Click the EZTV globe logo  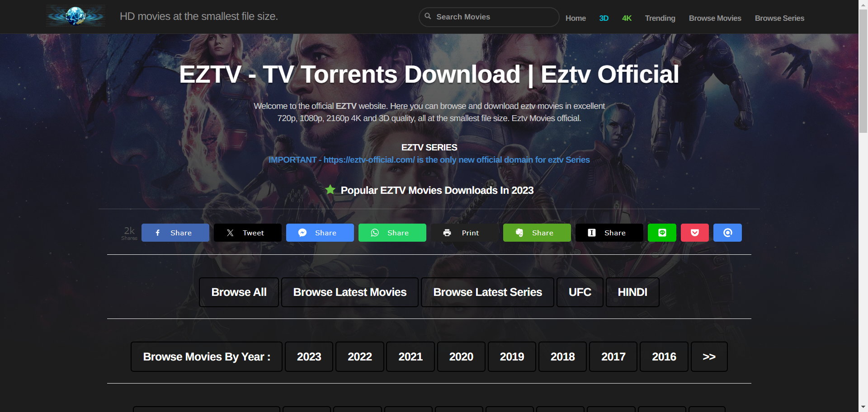(x=75, y=16)
